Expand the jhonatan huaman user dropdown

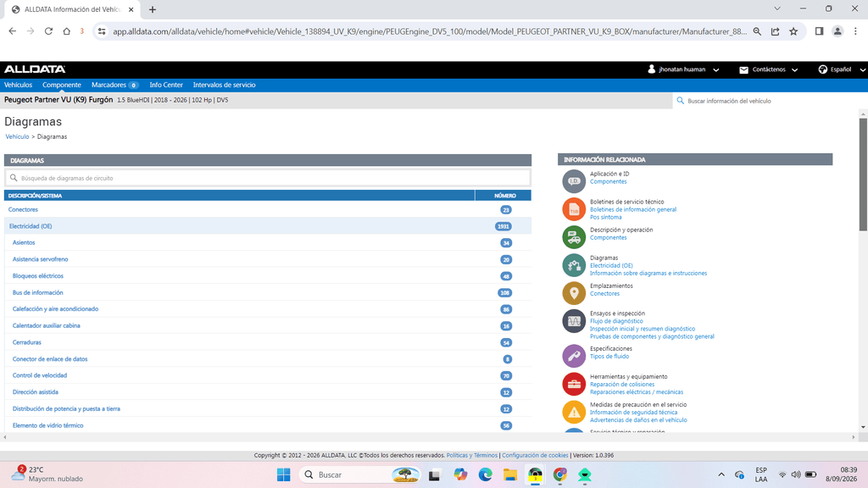point(684,69)
